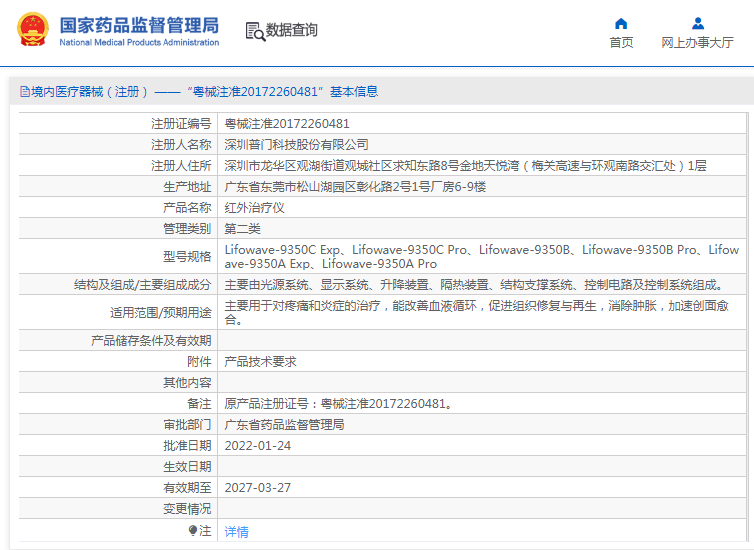The image size is (754, 550).
Task: Select registrant name 深圳普门科技股份有限公司
Action: 296,145
